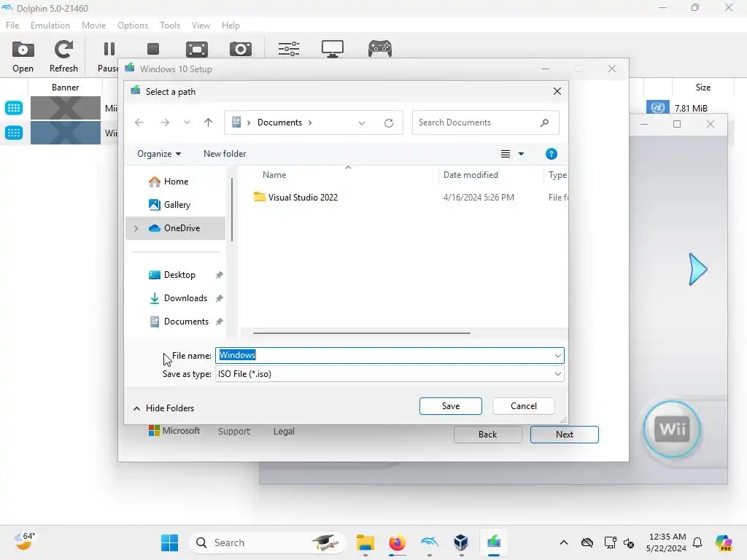Open the Tools menu
The width and height of the screenshot is (747, 560).
pos(169,26)
